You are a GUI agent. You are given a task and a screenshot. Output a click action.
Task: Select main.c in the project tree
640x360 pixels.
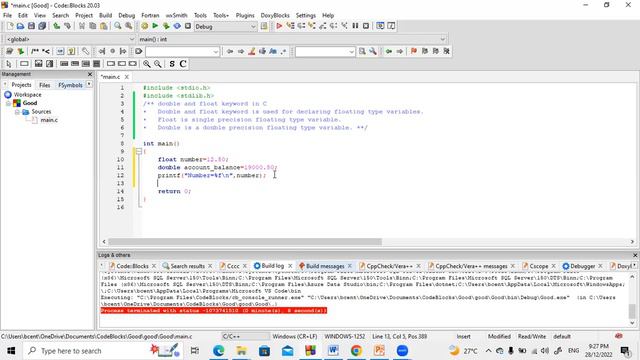click(x=49, y=120)
